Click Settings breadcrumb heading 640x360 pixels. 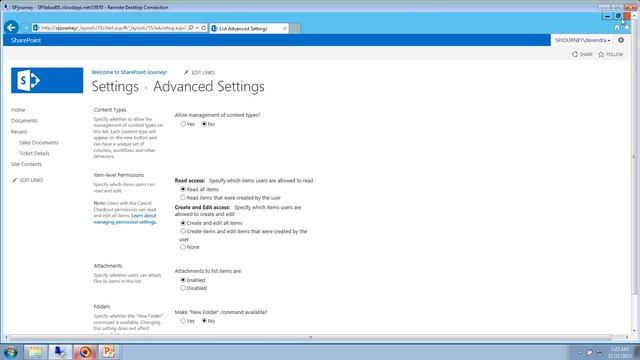[115, 87]
